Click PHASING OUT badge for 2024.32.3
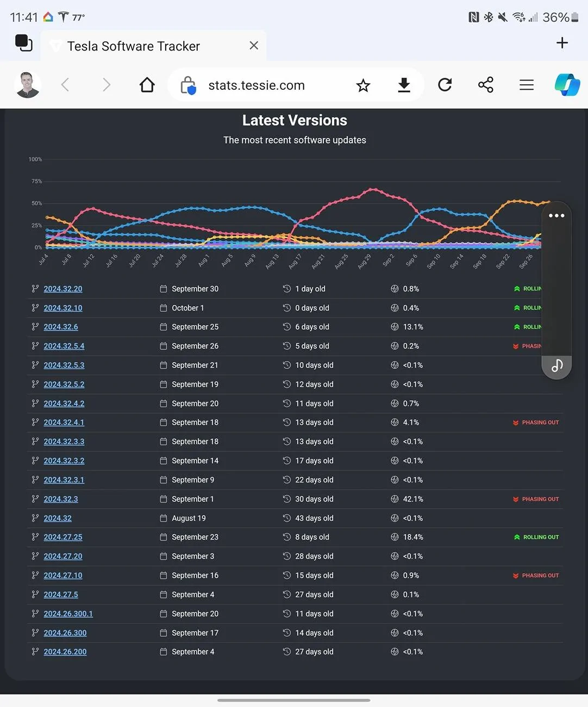588x707 pixels. pyautogui.click(x=536, y=499)
